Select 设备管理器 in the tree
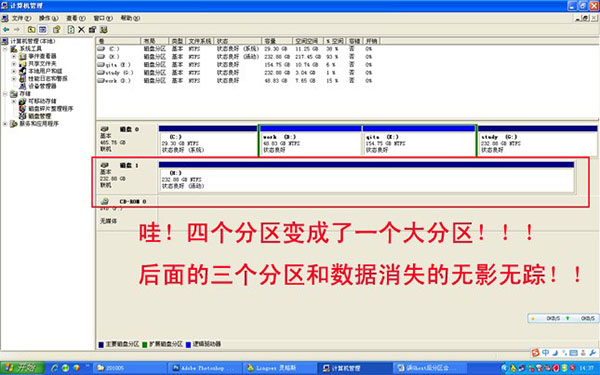 (x=42, y=86)
